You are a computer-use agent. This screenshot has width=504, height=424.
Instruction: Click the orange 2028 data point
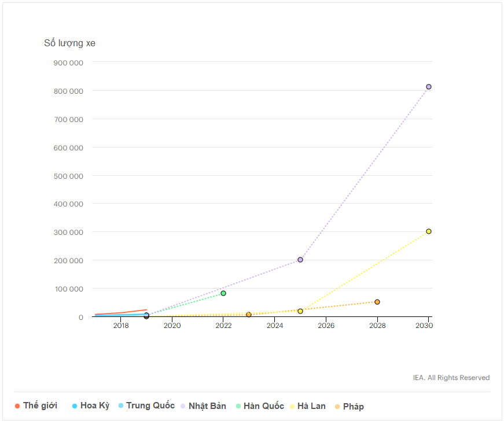coord(377,302)
